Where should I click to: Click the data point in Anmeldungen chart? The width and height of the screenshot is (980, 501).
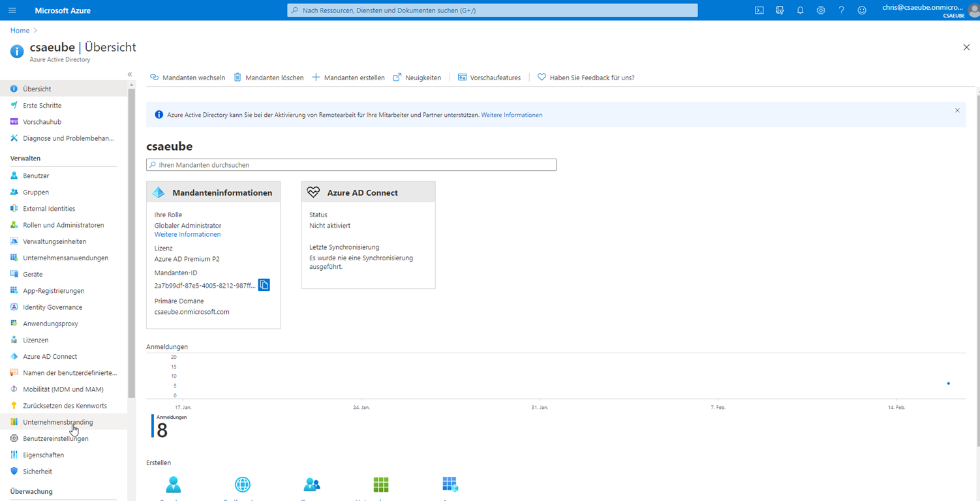click(x=948, y=384)
